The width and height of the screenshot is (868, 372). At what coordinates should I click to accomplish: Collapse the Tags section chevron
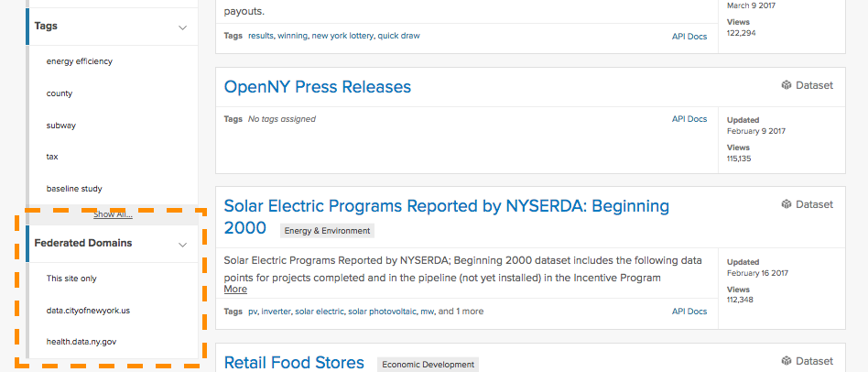pyautogui.click(x=183, y=27)
